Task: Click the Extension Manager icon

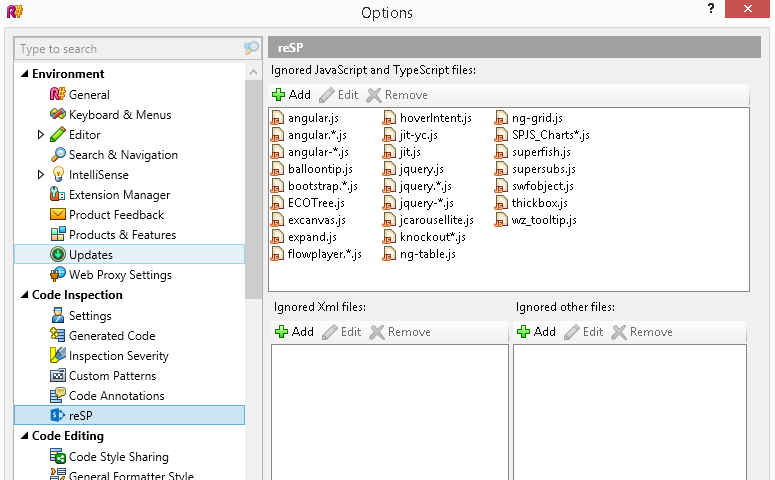Action: coord(58,195)
